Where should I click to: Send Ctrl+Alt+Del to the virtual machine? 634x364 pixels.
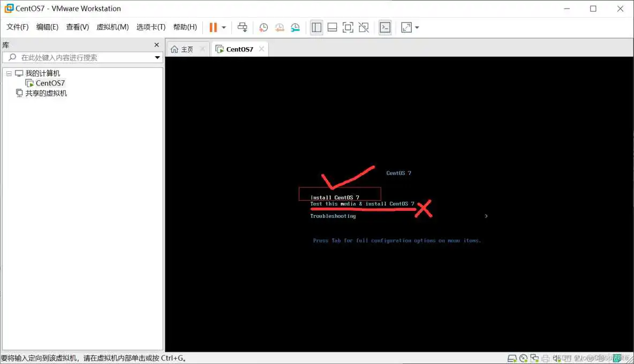243,27
